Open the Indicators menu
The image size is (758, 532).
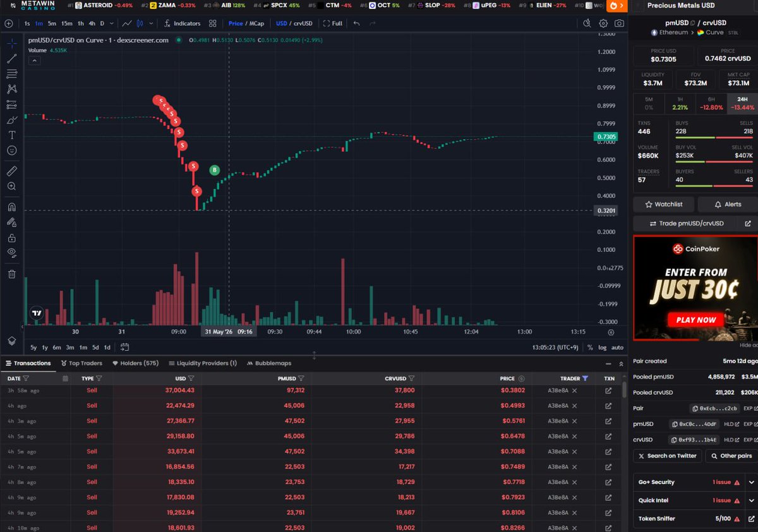point(183,23)
